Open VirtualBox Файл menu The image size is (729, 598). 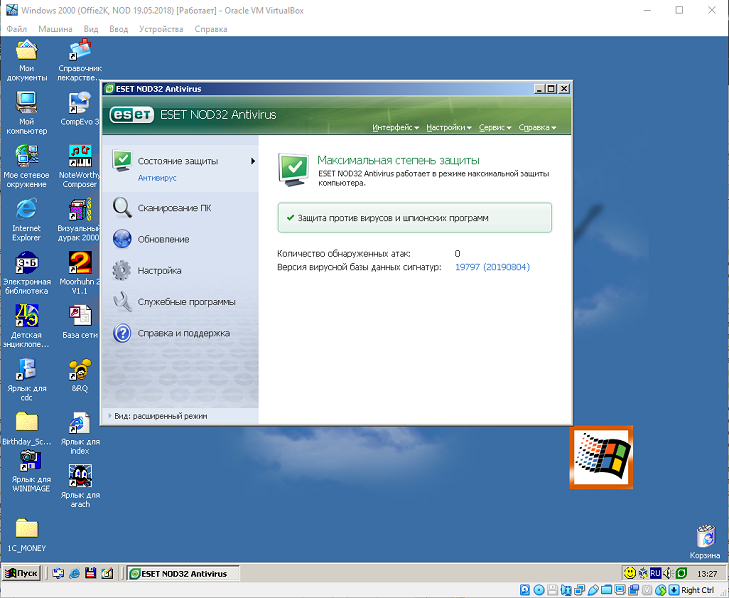point(17,29)
